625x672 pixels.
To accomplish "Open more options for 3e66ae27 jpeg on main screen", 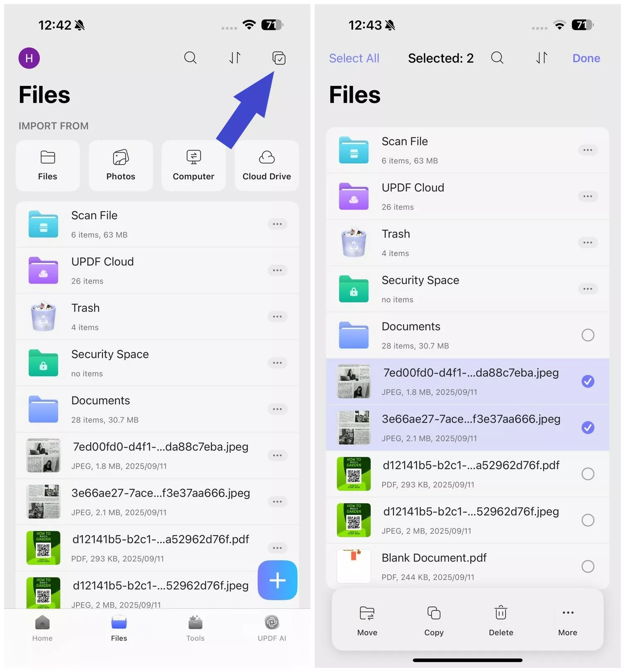I will click(x=277, y=502).
